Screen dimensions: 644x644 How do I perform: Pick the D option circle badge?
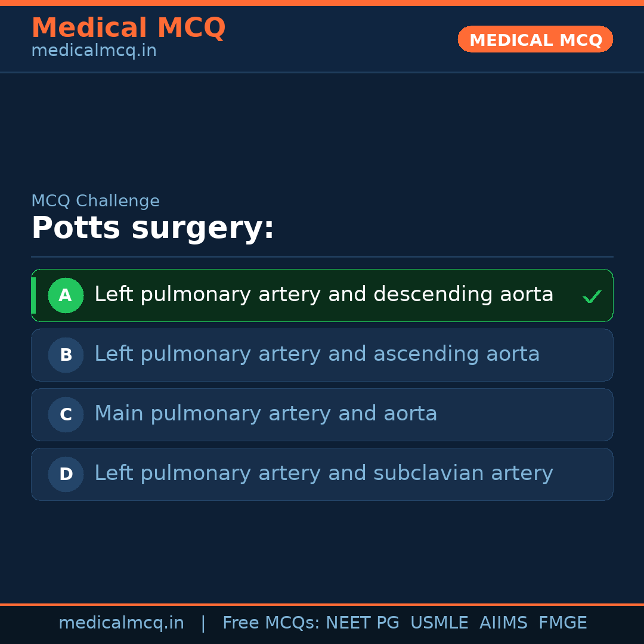(x=66, y=474)
